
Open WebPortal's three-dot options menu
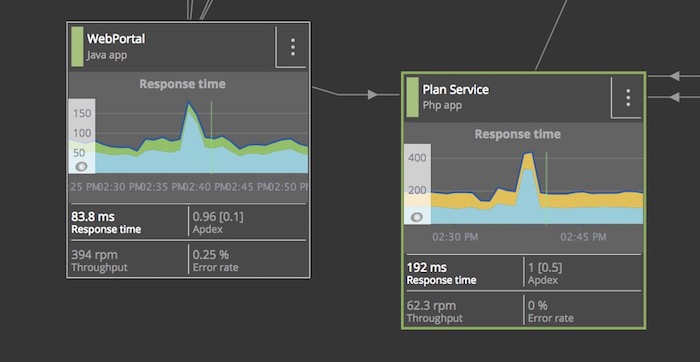click(292, 47)
